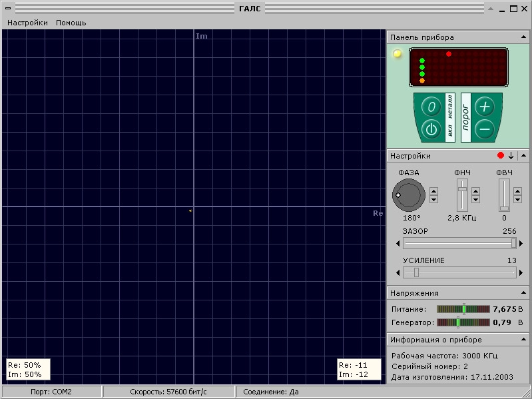Increase ФНЧ value with up stepper
This screenshot has width=532, height=399.
(475, 192)
